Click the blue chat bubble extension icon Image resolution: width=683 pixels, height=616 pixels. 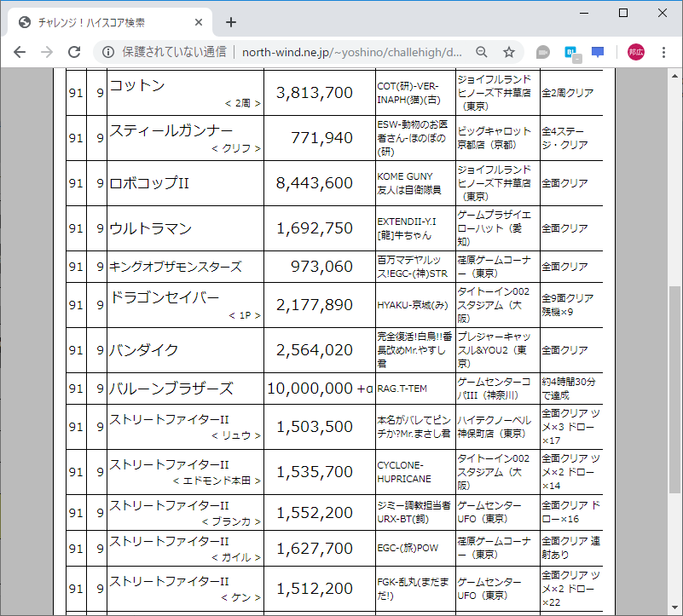click(x=598, y=52)
